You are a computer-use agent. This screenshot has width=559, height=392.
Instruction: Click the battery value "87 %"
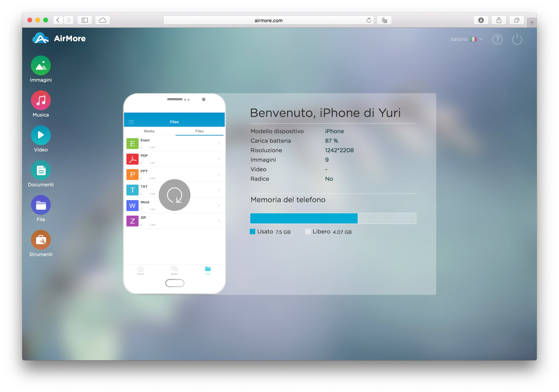click(332, 141)
